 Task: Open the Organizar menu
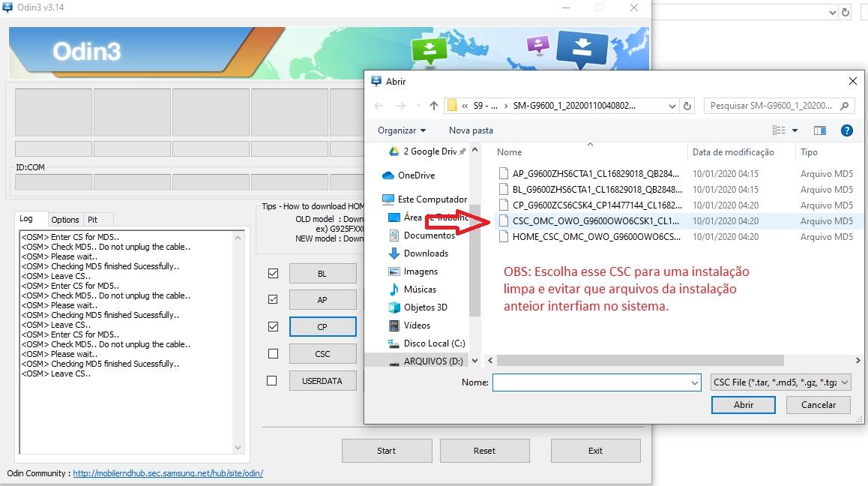[x=402, y=130]
